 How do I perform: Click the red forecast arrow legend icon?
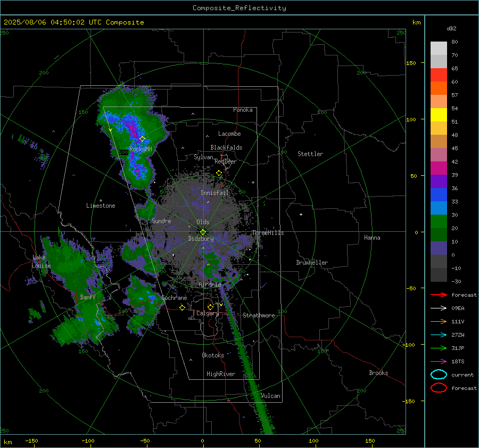click(x=439, y=295)
